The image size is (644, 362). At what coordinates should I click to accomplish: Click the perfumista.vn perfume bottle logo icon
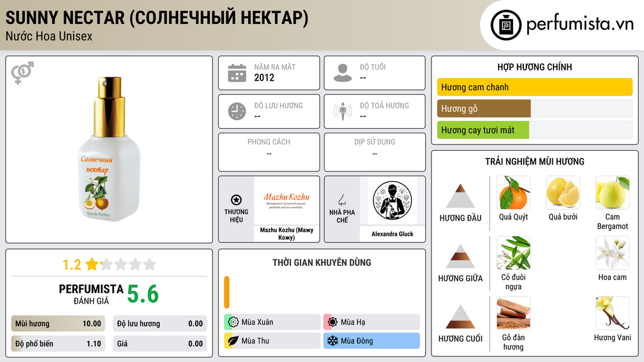[506, 25]
